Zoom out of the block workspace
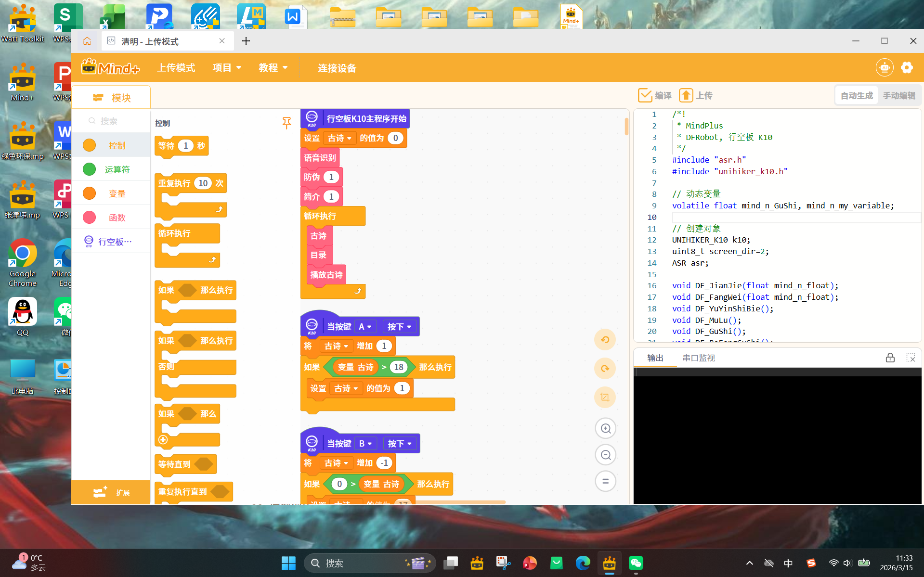The height and width of the screenshot is (577, 924). pyautogui.click(x=606, y=455)
